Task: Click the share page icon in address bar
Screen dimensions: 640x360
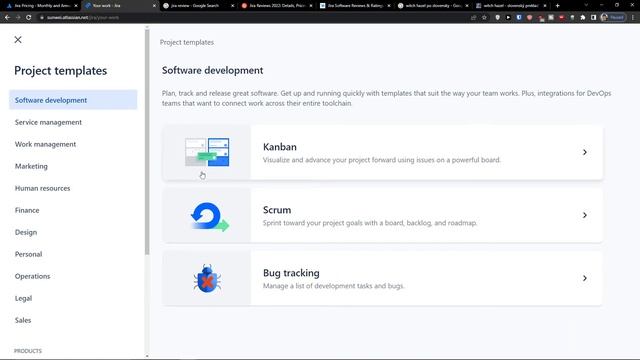Action: [x=473, y=18]
